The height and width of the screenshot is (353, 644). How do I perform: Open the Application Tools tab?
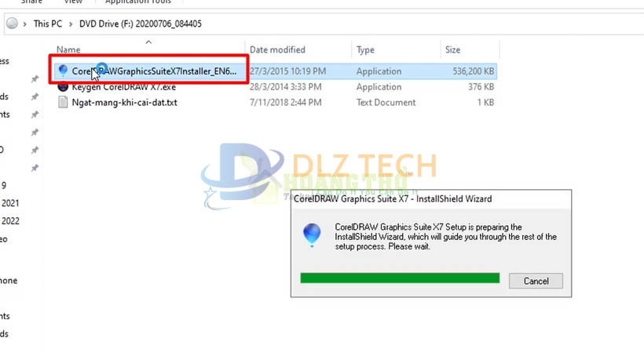click(x=138, y=2)
